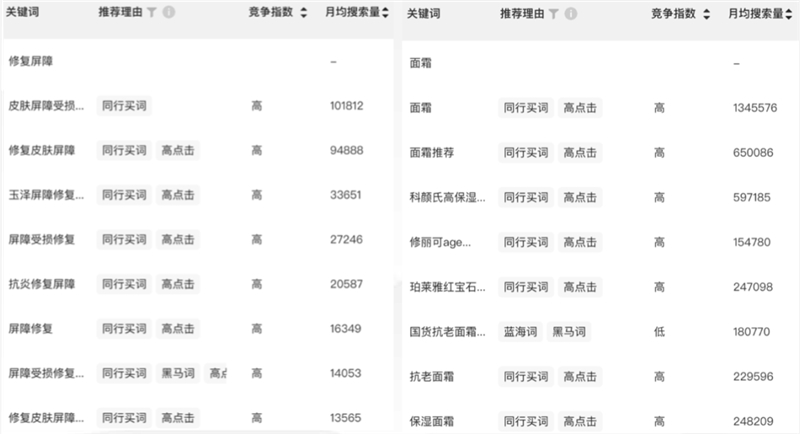Select the keyword 屏障修复 with volume 16349
This screenshot has width=800, height=434.
[x=31, y=328]
